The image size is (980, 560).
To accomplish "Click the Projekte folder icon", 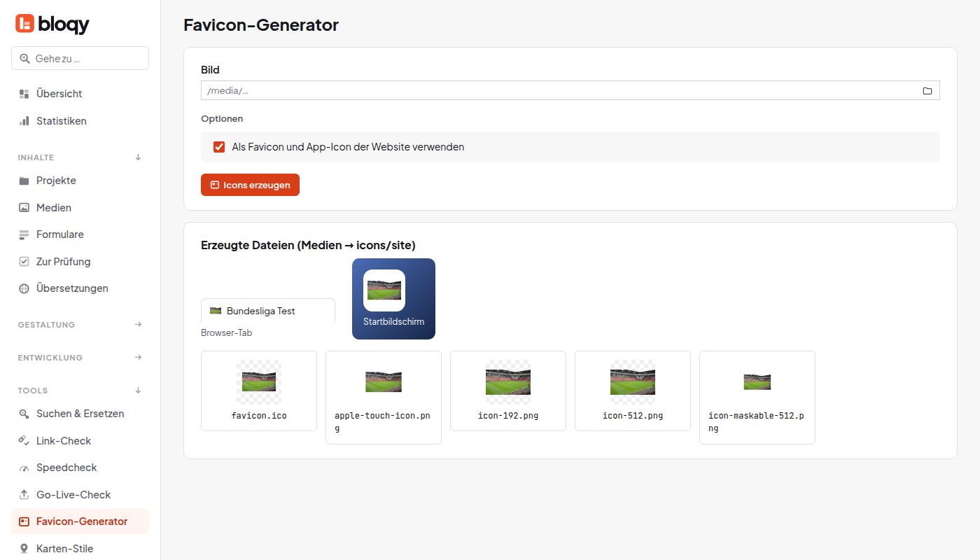I will [24, 181].
